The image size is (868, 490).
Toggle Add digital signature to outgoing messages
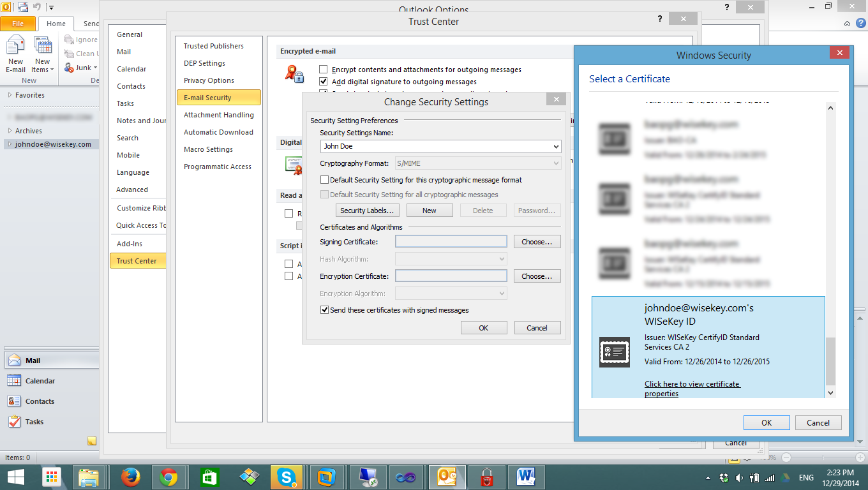[324, 82]
